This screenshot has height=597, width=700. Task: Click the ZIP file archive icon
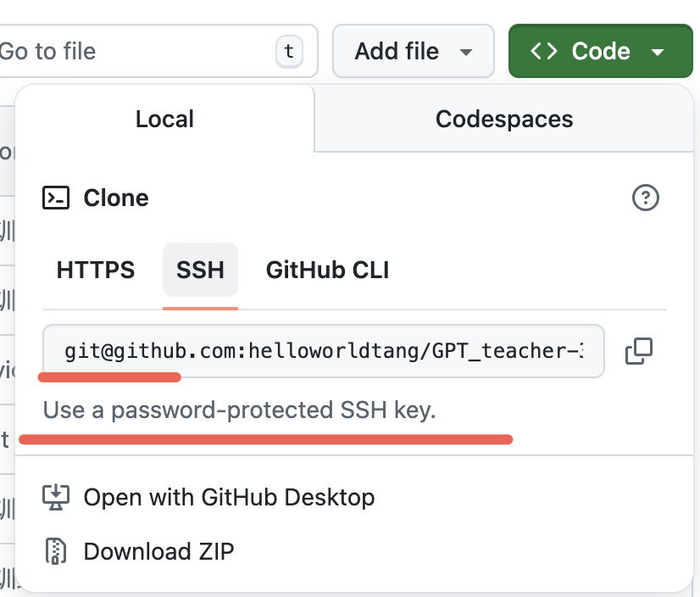[56, 552]
